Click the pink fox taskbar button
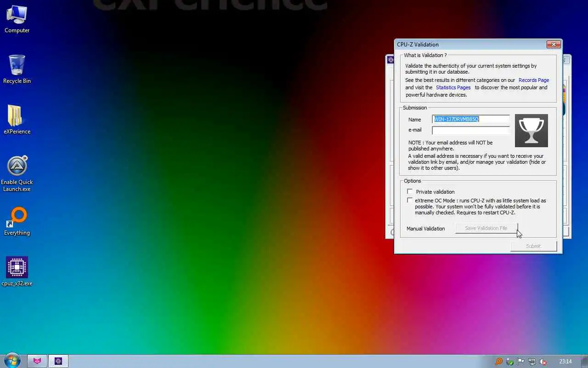 pyautogui.click(x=37, y=361)
